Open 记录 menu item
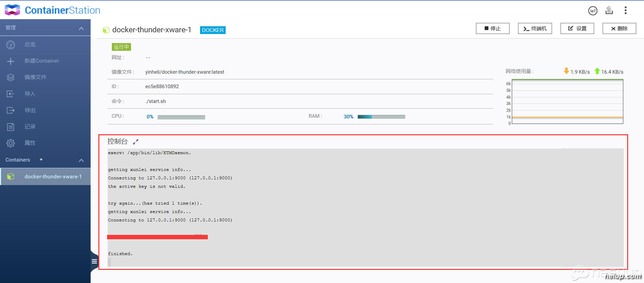The image size is (644, 283). click(x=30, y=127)
